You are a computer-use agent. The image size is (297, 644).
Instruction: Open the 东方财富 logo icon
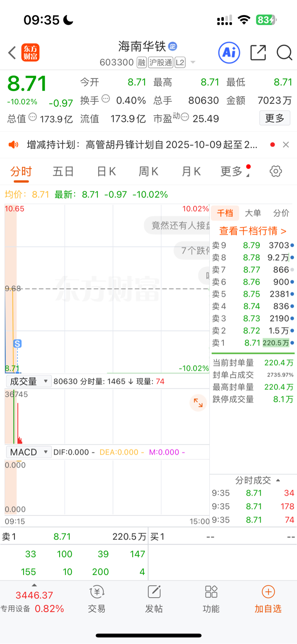pos(30,53)
